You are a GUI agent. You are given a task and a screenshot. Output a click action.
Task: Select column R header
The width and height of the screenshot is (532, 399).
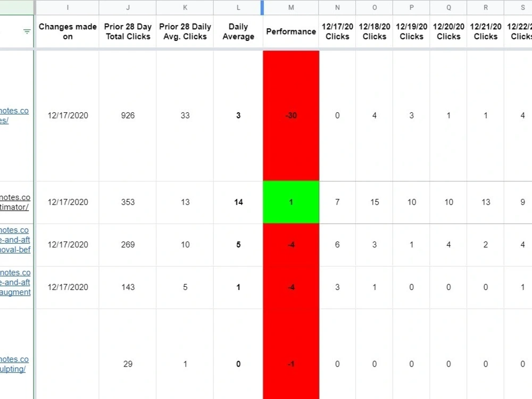pos(486,7)
